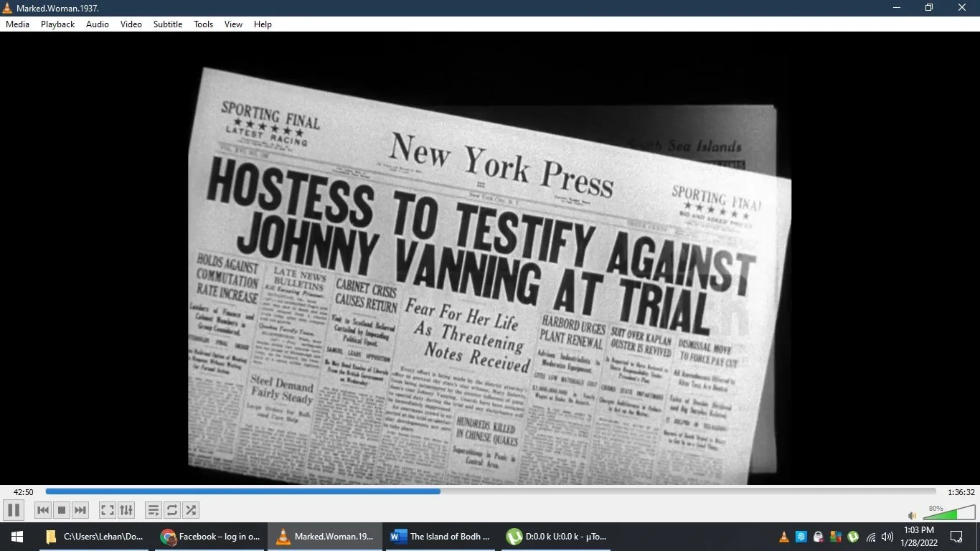Open the system volume tray icon
Screen dimensions: 980x551
click(x=887, y=537)
